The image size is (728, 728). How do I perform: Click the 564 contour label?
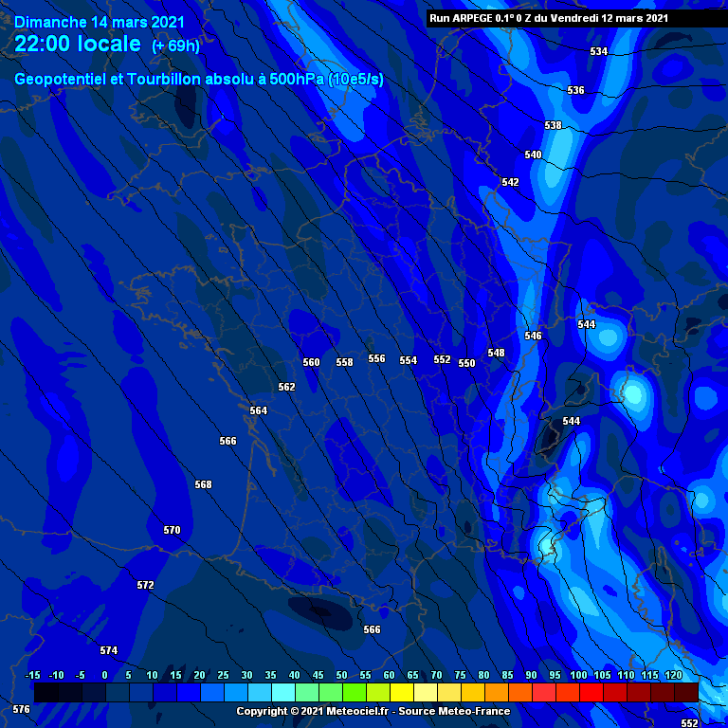click(258, 410)
